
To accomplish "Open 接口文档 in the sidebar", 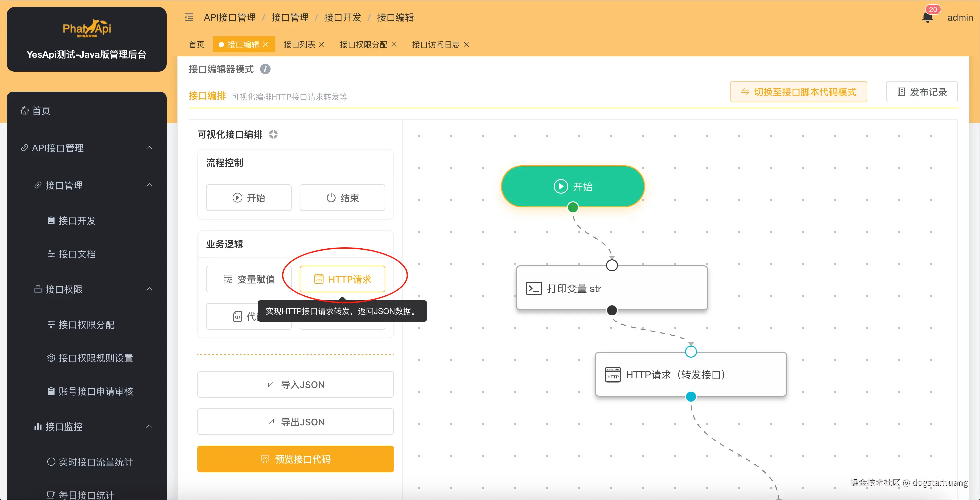I will click(x=77, y=254).
